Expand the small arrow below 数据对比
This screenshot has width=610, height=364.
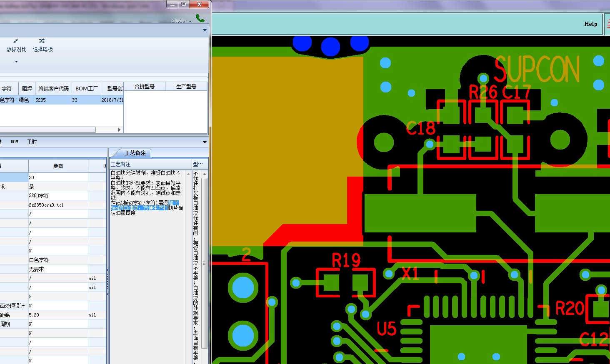pos(16,62)
